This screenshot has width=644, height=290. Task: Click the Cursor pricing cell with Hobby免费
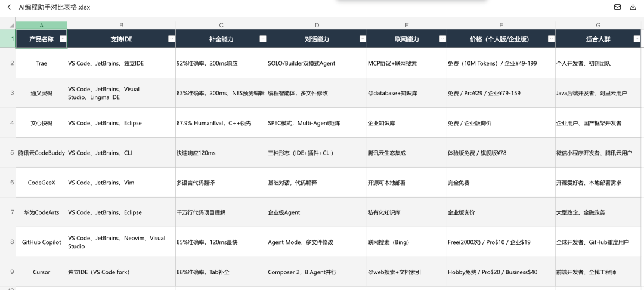tap(492, 272)
